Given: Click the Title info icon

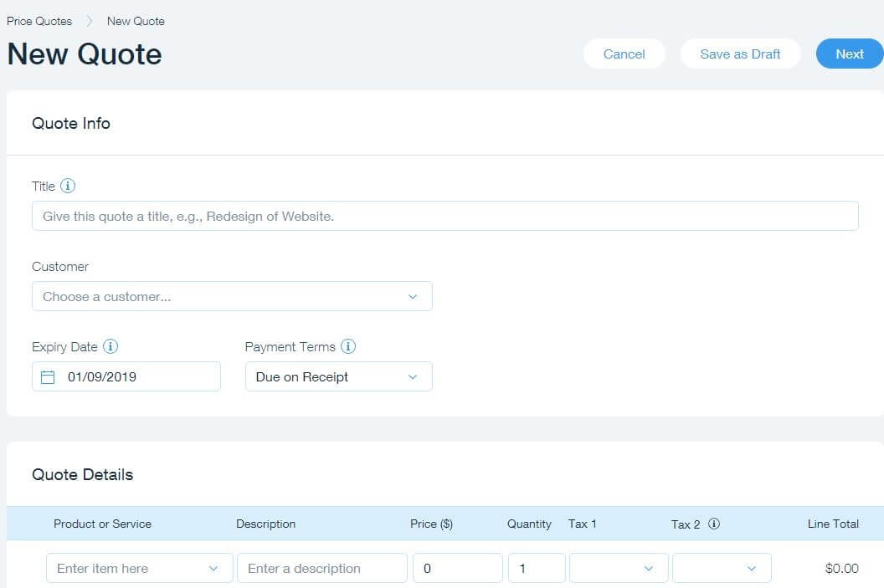Looking at the screenshot, I should tap(68, 186).
